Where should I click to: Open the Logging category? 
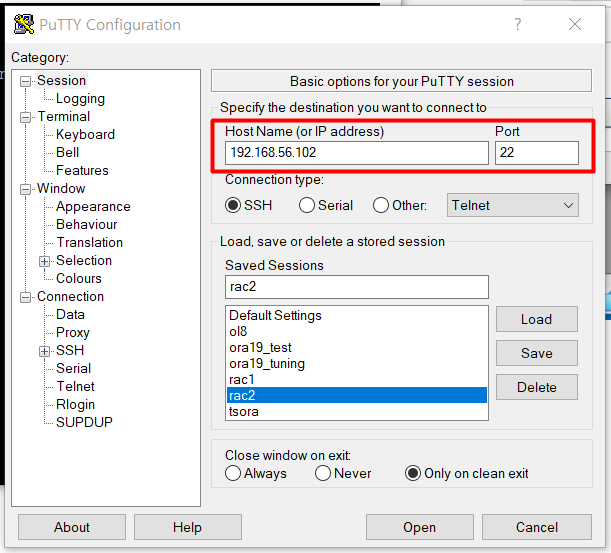coord(80,99)
